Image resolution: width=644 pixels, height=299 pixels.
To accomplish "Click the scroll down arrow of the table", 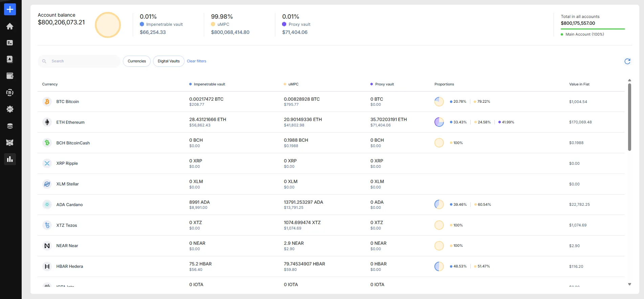I will click(x=629, y=284).
